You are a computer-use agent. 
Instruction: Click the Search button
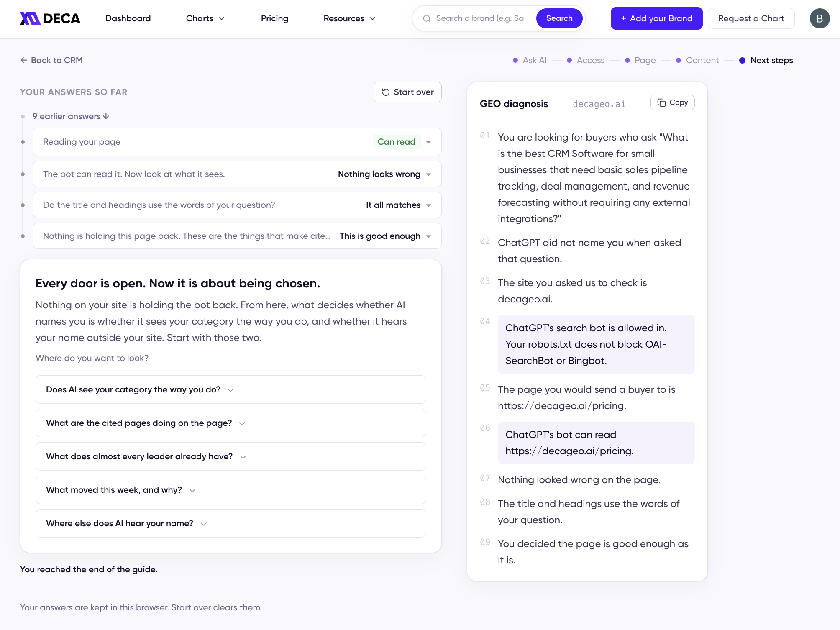[x=559, y=18]
